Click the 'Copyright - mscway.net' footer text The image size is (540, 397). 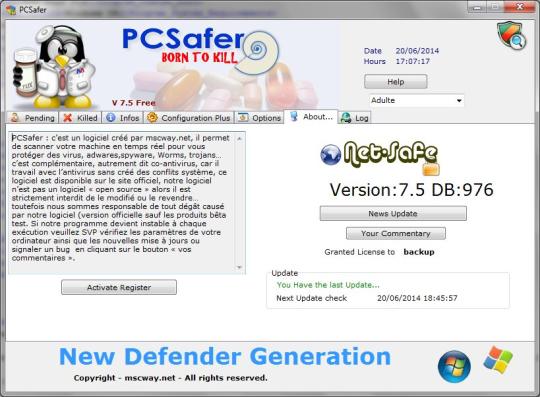click(170, 378)
